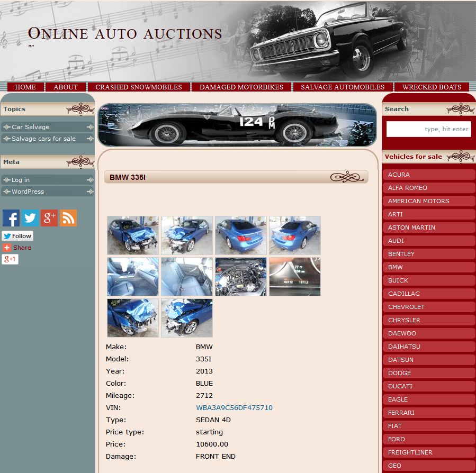476x473 pixels.
Task: Open thumbnail of front seat interior
Action: [133, 277]
